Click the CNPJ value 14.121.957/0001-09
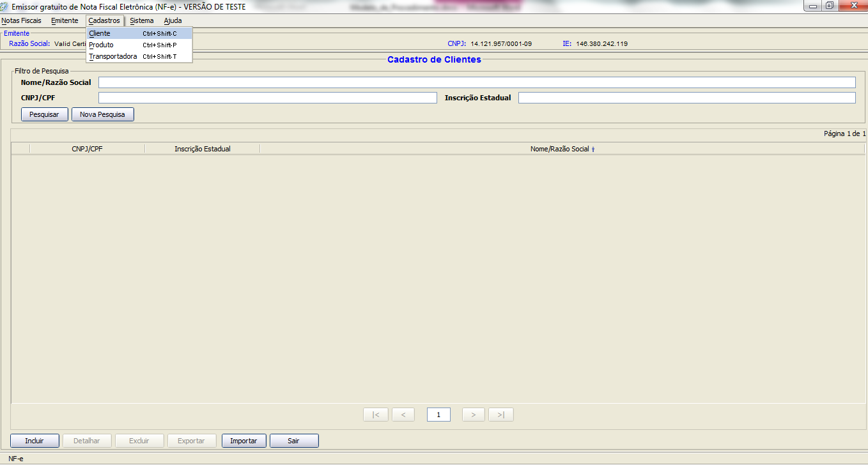Screen dimensions: 868x465 click(x=501, y=44)
